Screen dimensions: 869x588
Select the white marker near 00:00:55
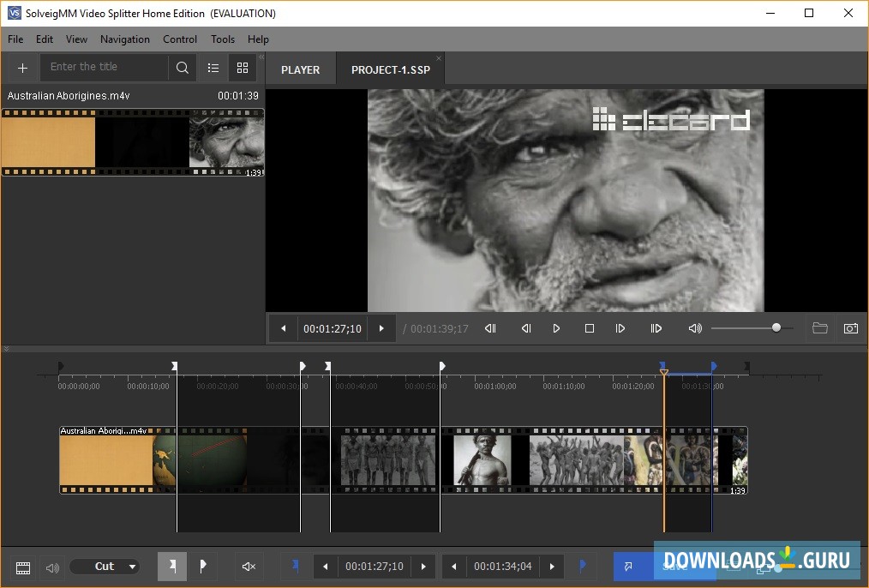(x=442, y=366)
